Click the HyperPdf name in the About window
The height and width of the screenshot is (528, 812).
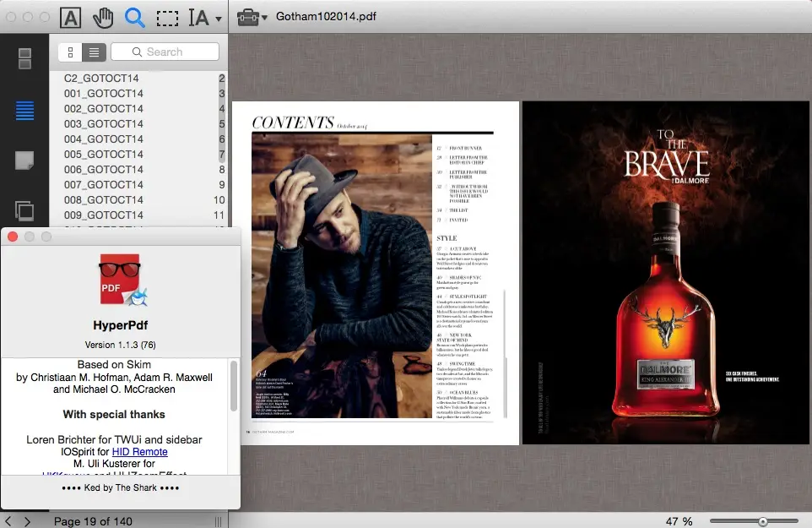[x=120, y=325]
